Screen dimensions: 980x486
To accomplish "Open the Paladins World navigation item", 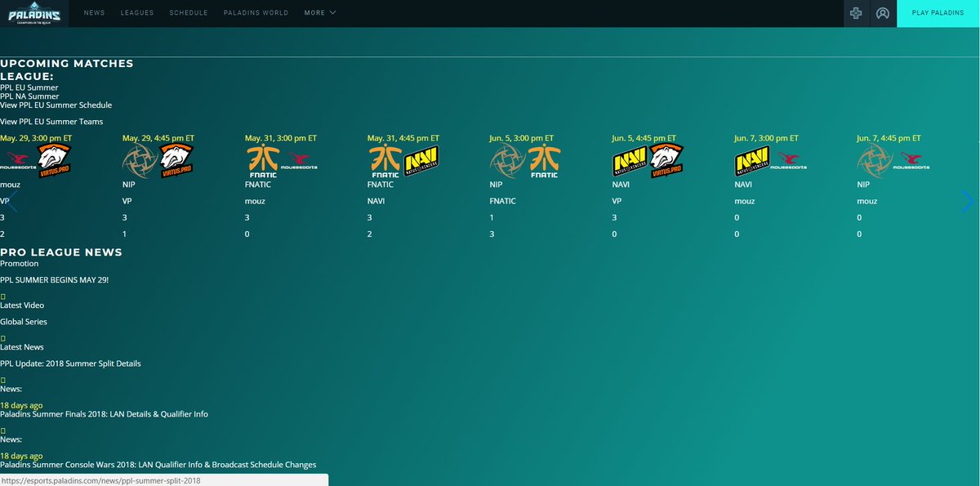I will click(x=256, y=13).
